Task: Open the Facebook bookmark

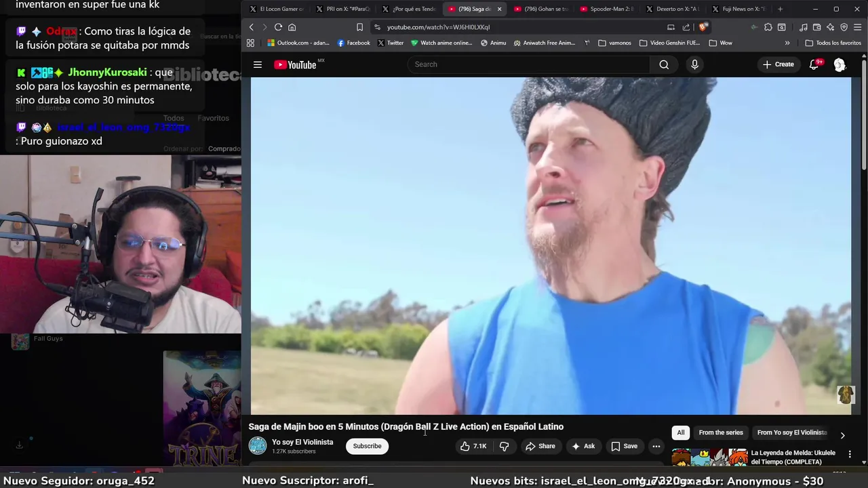Action: coord(353,43)
